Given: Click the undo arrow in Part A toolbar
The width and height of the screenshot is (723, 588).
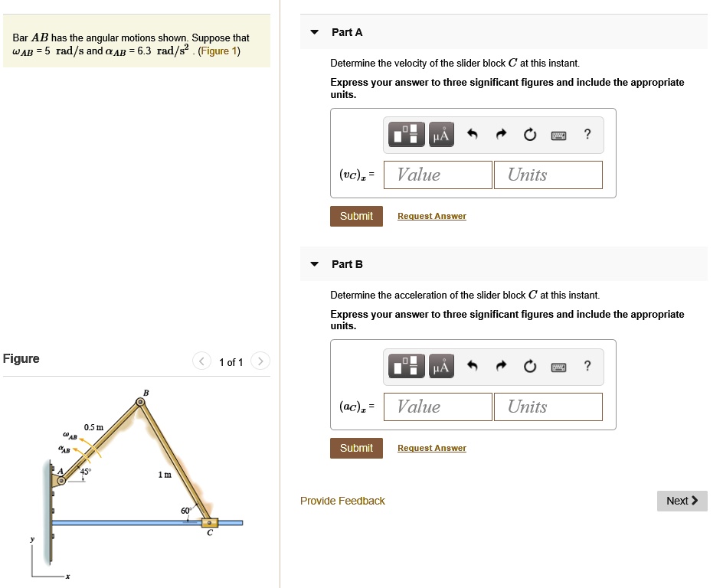Looking at the screenshot, I should pos(473,134).
